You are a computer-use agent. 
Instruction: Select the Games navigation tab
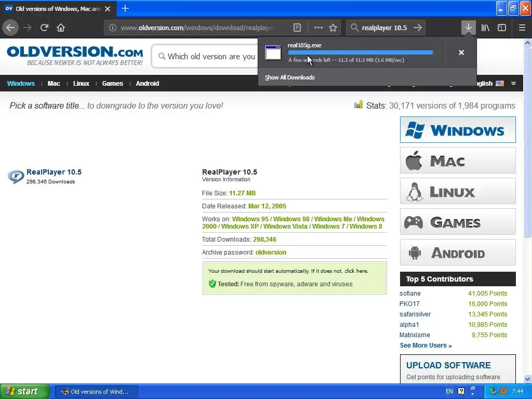pos(113,84)
